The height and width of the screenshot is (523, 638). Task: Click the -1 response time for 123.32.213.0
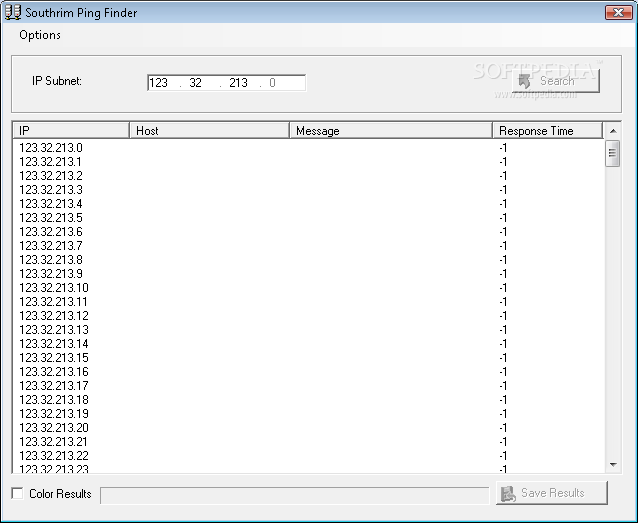503,148
